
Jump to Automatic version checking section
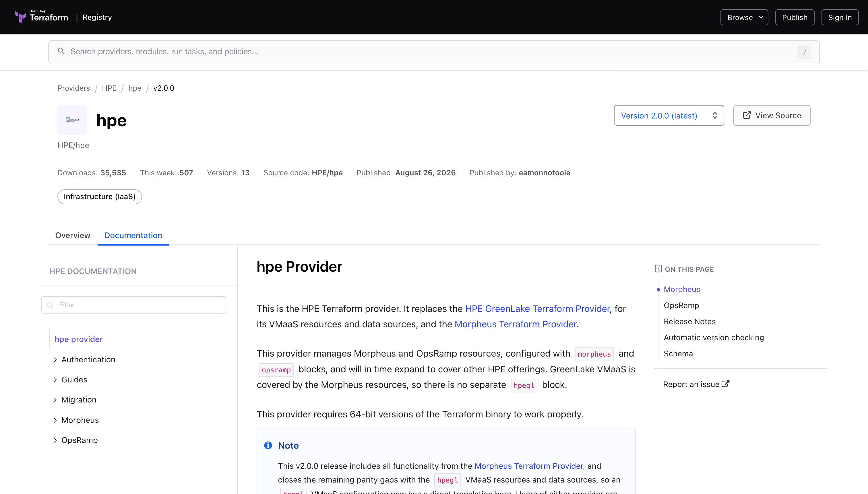[714, 337]
